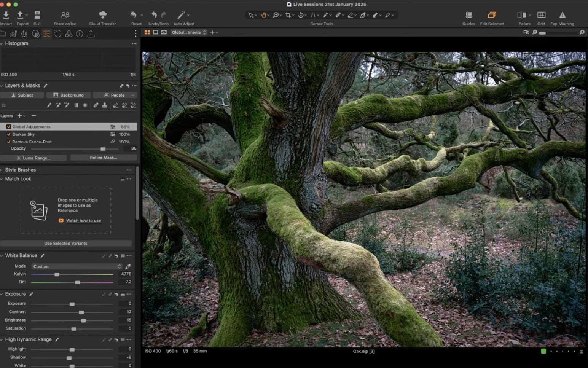
Task: Toggle the Remove Fence-Post layer checkbox
Action: tap(9, 142)
